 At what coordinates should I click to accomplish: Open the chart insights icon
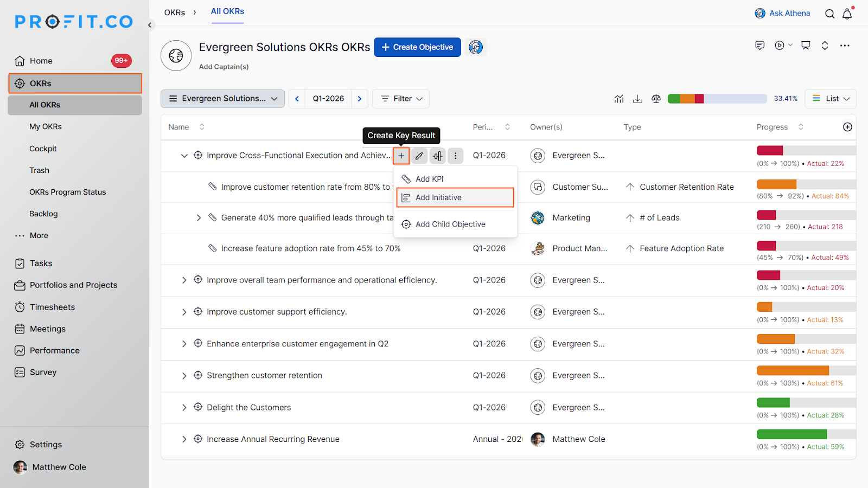619,99
